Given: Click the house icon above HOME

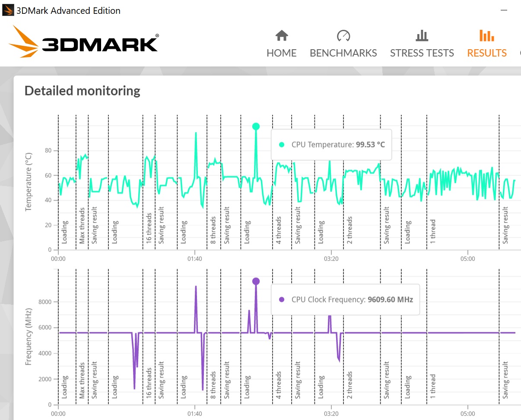Looking at the screenshot, I should click(x=282, y=35).
